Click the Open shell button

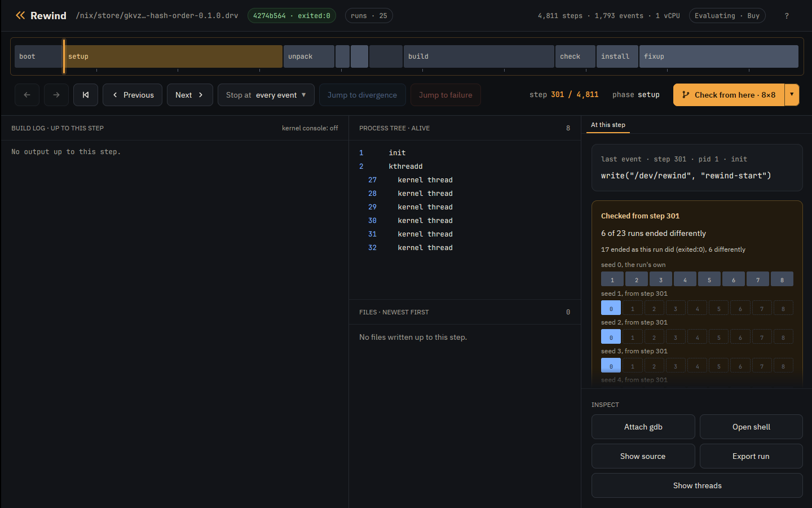click(751, 427)
